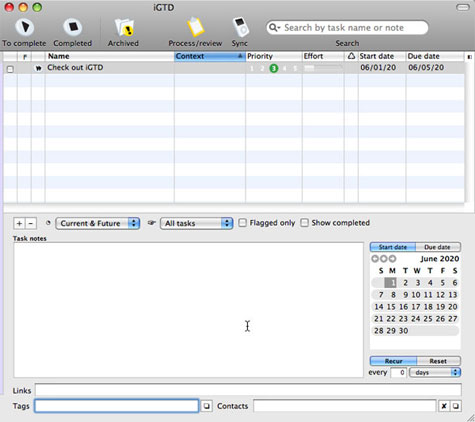The height and width of the screenshot is (422, 475).
Task: Open the tags picker icon beside Tags field
Action: tap(207, 406)
